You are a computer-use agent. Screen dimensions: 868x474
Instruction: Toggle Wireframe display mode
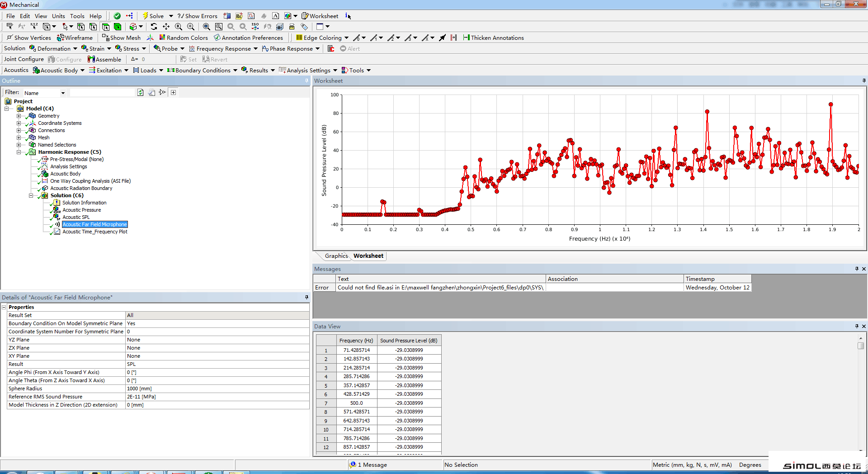coord(75,38)
